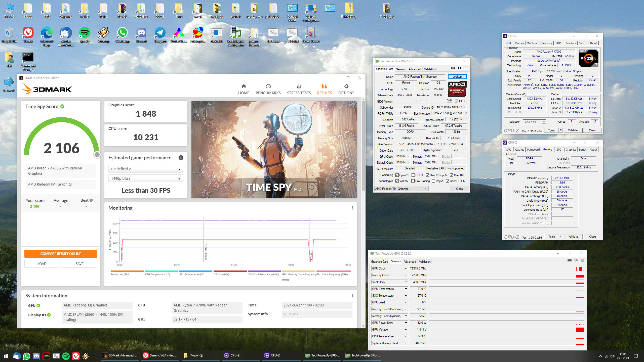
Task: Click the Time Spy preview image
Action: click(x=274, y=150)
